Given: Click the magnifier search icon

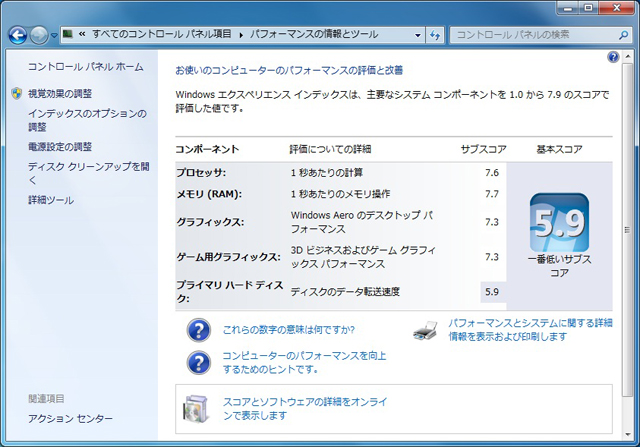Looking at the screenshot, I should [623, 35].
